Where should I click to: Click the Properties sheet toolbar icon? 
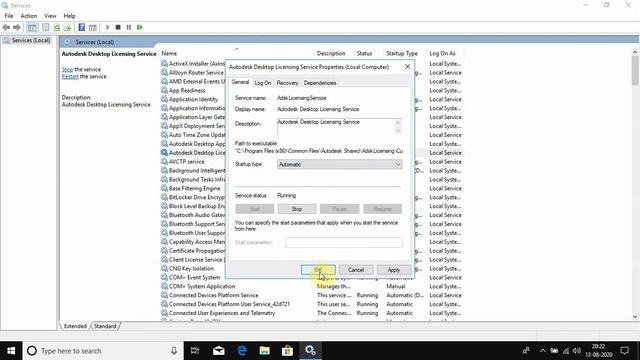tap(46, 27)
